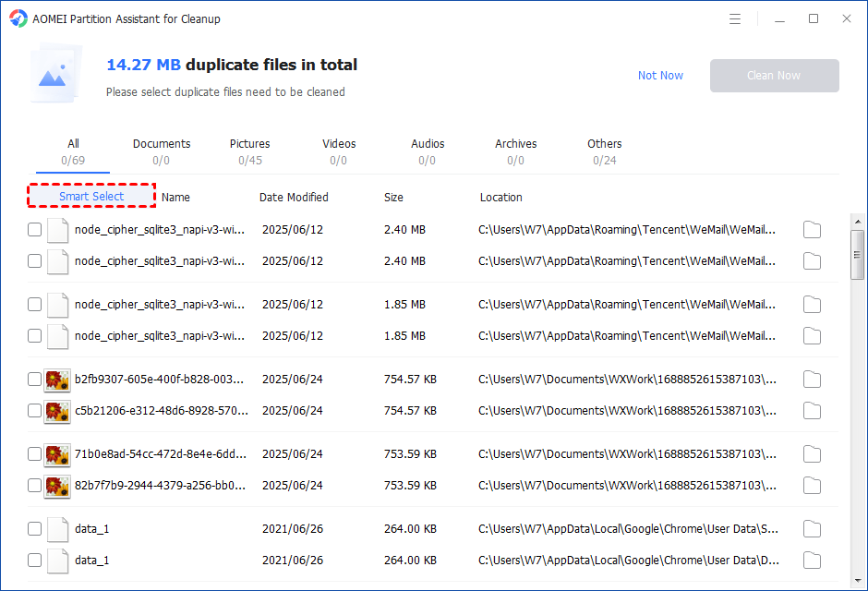The height and width of the screenshot is (591, 868).
Task: Click the Location column header
Action: (501, 197)
